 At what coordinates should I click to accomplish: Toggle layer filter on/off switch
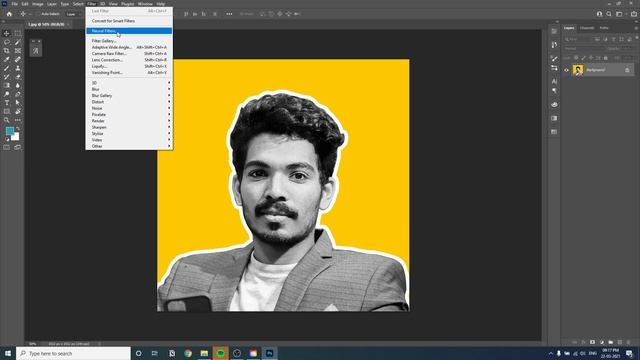tap(636, 38)
